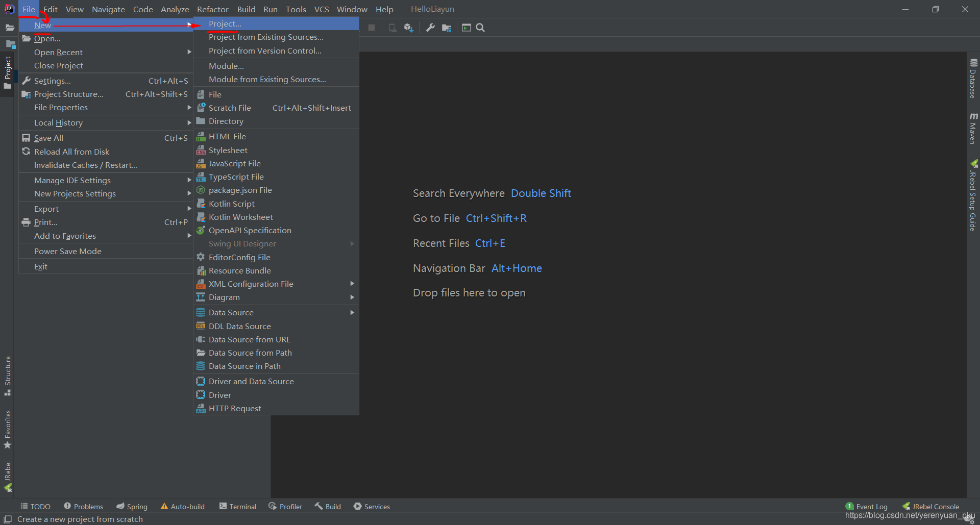Expand the Export submenu

[x=106, y=209]
